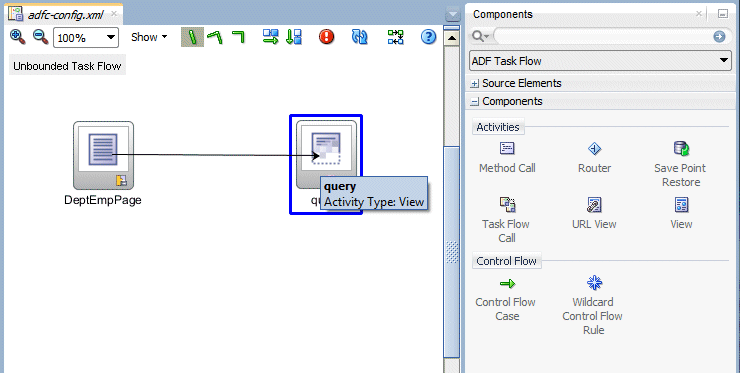This screenshot has height=373, width=740.
Task: Select the Router activity
Action: [x=594, y=158]
